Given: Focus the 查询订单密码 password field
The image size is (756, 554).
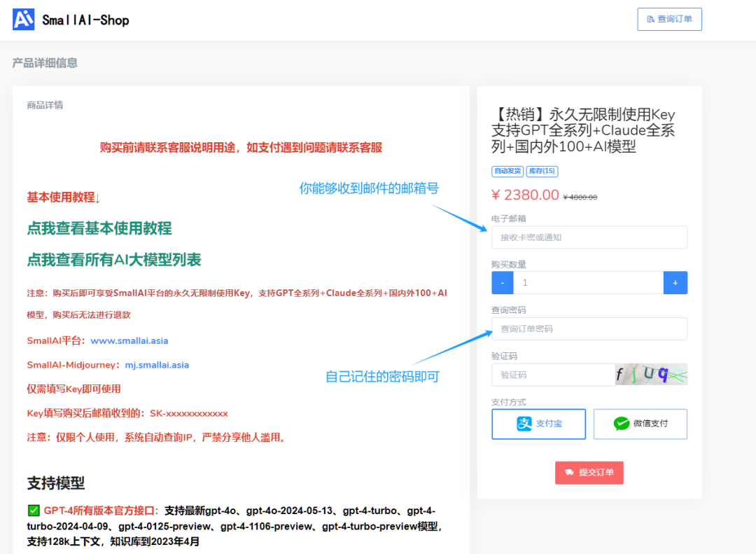Looking at the screenshot, I should click(x=589, y=328).
